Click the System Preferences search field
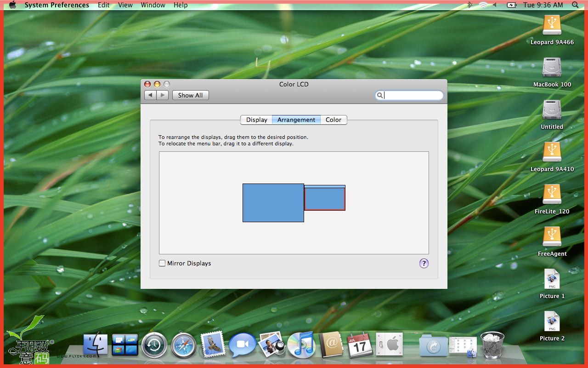The width and height of the screenshot is (588, 368). pos(413,95)
